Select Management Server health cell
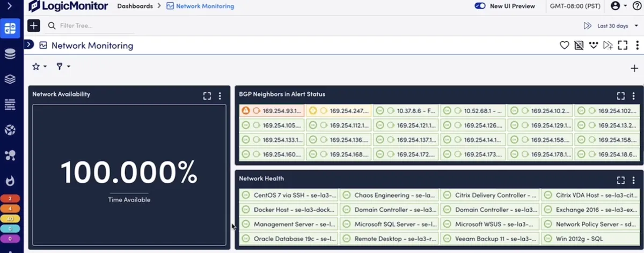 pyautogui.click(x=289, y=224)
